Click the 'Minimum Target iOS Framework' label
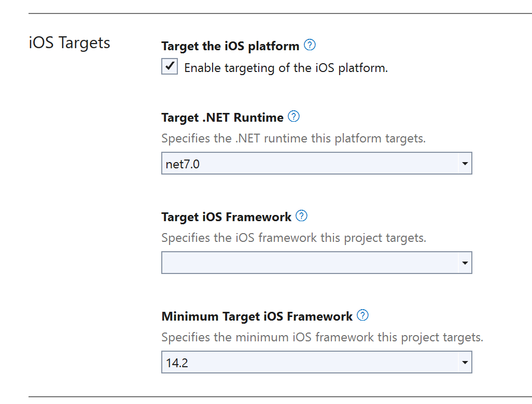Viewport: 532px width, 404px height. point(257,316)
